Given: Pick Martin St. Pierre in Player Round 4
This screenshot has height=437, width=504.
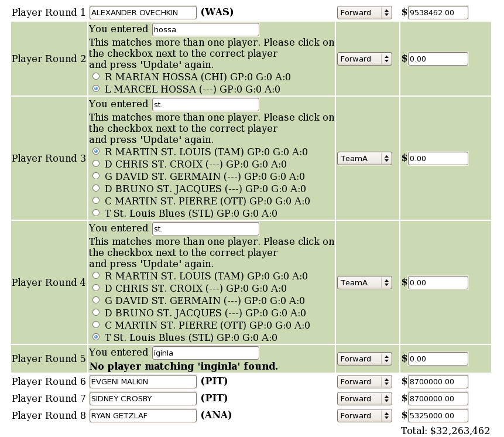Looking at the screenshot, I should coord(96,325).
